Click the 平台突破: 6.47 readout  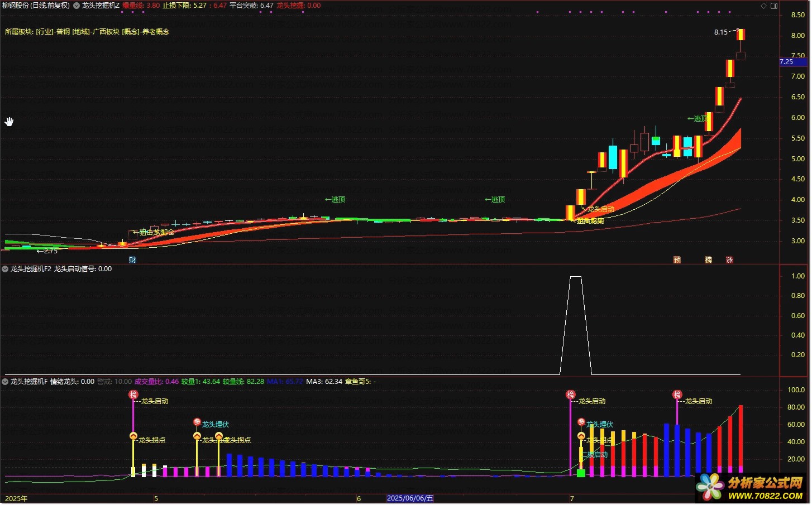point(251,6)
